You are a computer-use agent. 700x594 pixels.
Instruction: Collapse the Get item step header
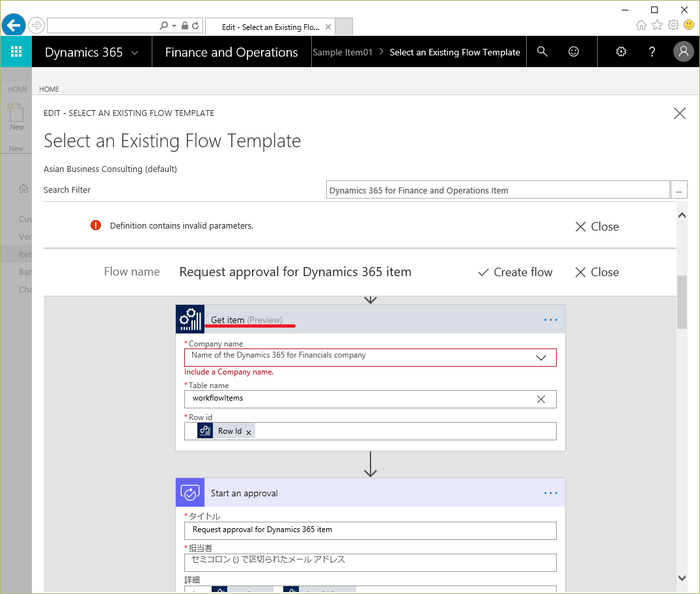pyautogui.click(x=371, y=319)
